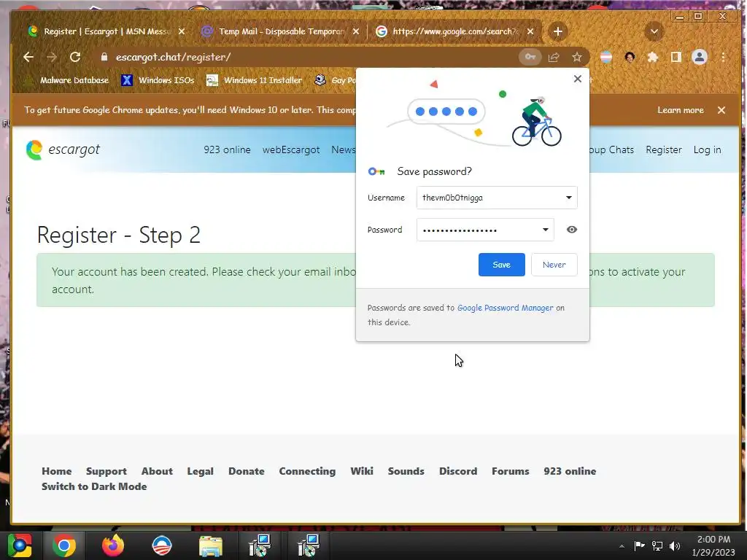Open the Discord footer link
This screenshot has width=747, height=560.
pyautogui.click(x=458, y=471)
